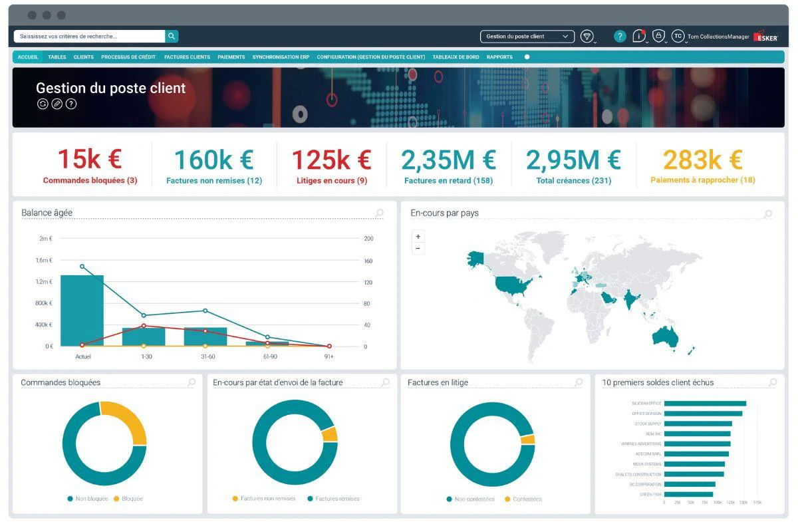Click the STOCK SUPPLY bar

[698, 423]
